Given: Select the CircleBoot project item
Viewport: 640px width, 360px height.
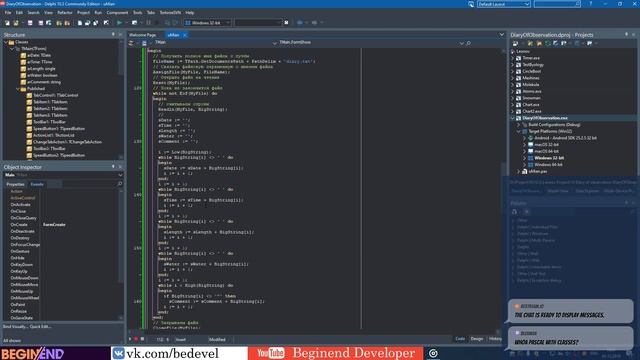Looking at the screenshot, I should [531, 71].
